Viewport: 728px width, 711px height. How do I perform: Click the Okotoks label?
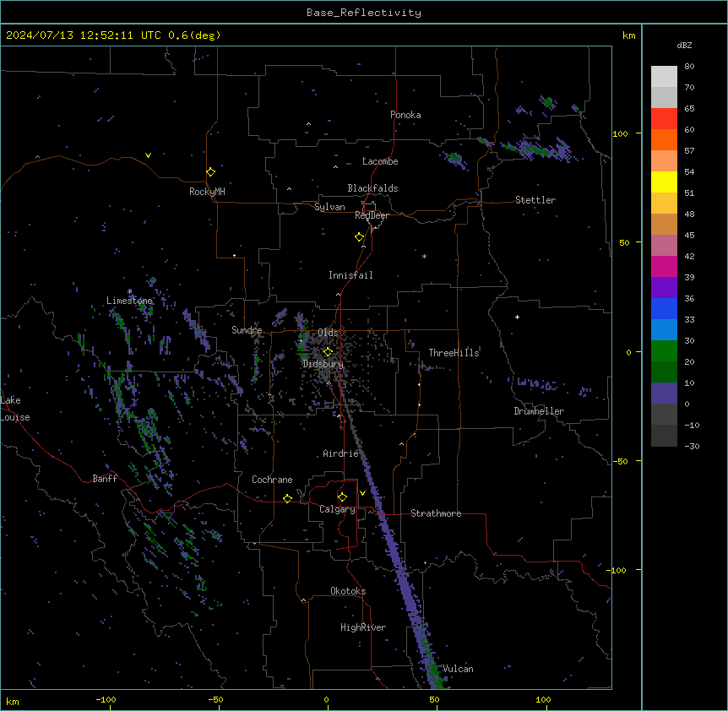[x=348, y=591]
